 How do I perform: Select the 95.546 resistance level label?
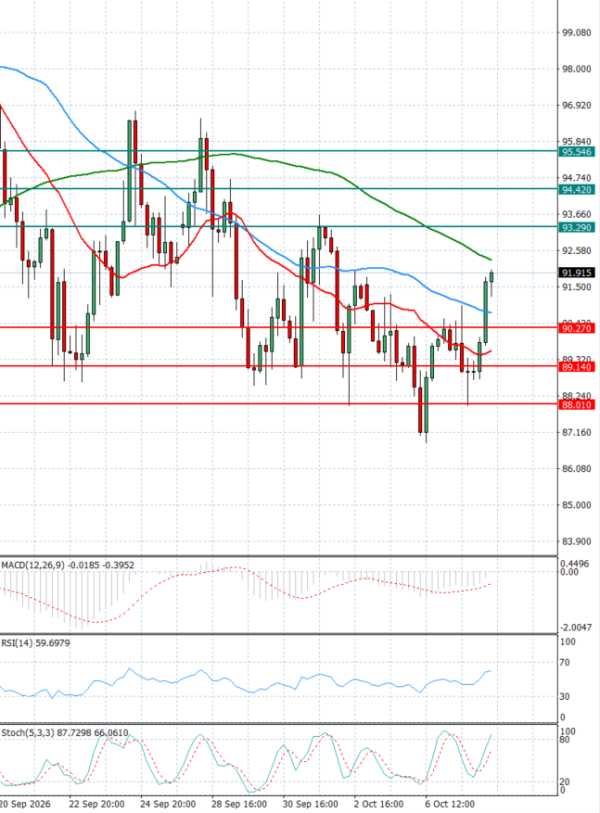click(576, 152)
